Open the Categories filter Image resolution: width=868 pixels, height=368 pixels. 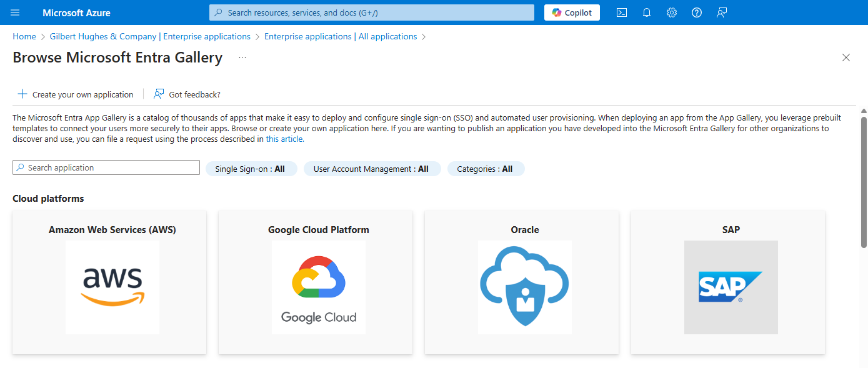tap(485, 169)
